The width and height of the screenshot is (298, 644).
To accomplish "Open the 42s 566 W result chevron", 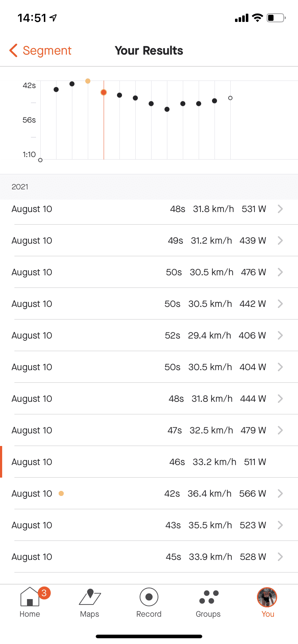I will 280,493.
